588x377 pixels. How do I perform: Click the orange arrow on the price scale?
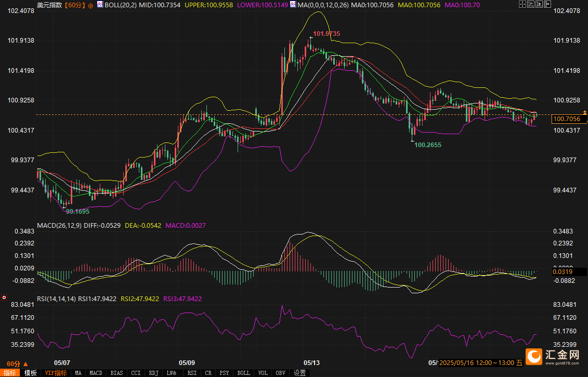[585, 112]
